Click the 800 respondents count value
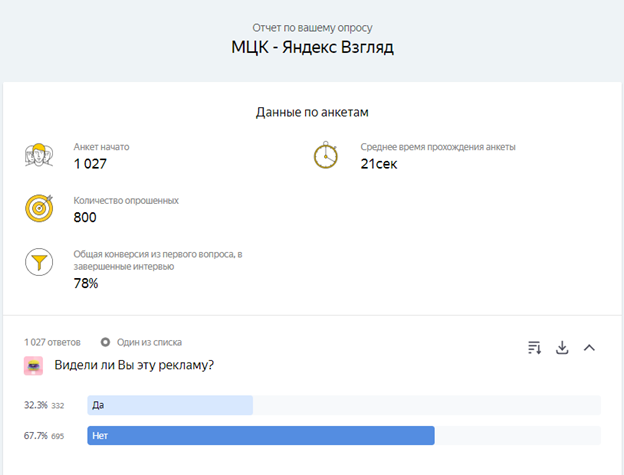This screenshot has height=475, width=624. (85, 217)
